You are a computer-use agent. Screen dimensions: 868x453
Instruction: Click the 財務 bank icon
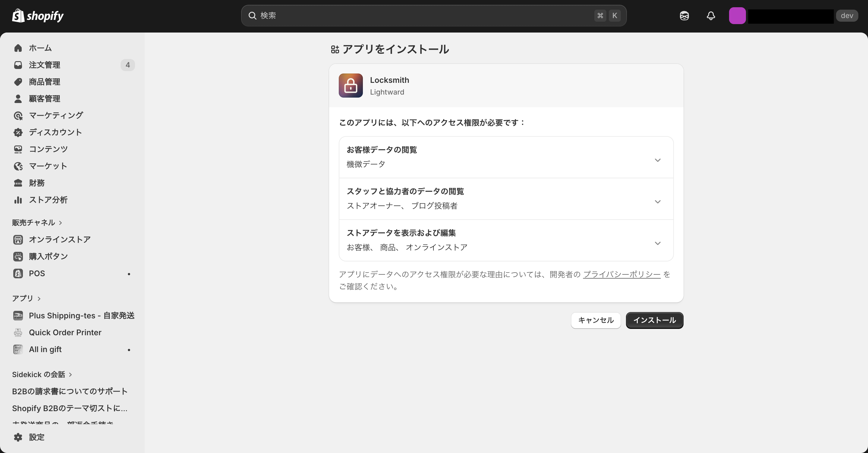tap(18, 183)
